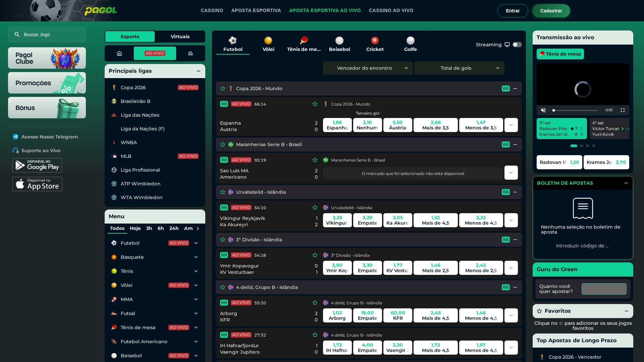Open the Pagol Clube banner
The image size is (644, 362).
click(x=47, y=58)
